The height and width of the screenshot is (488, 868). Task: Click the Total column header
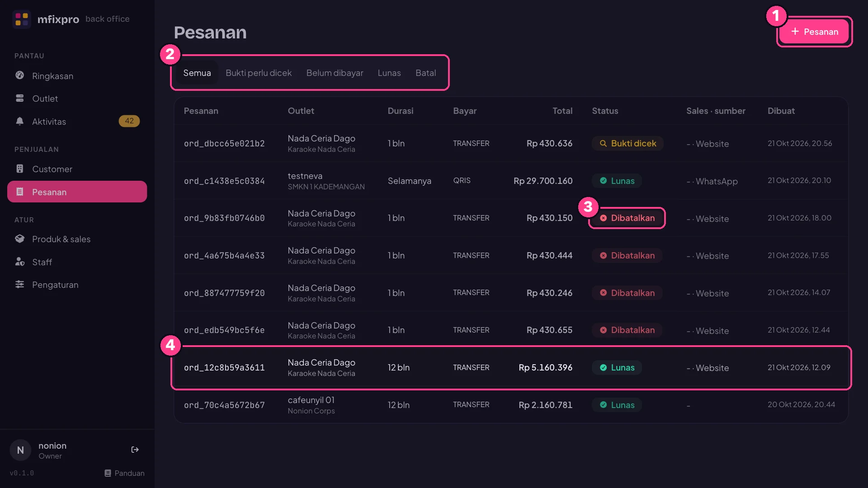tap(562, 111)
